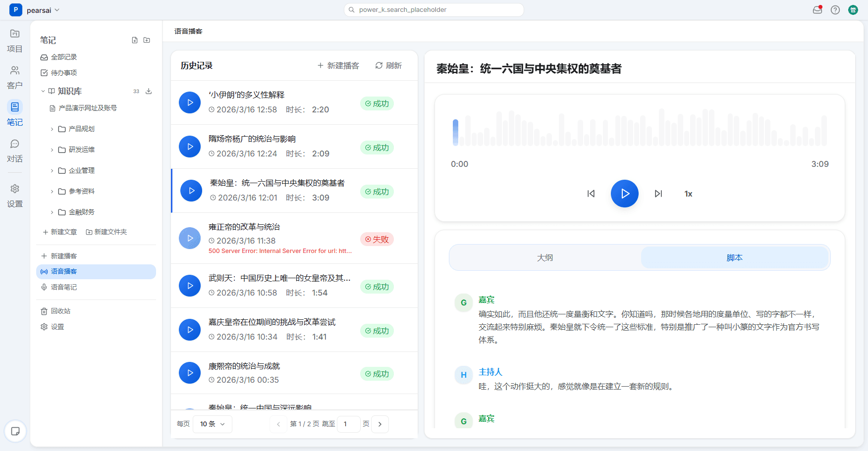The width and height of the screenshot is (868, 451).
Task: Open 对话 in the left sidebar
Action: 15,150
